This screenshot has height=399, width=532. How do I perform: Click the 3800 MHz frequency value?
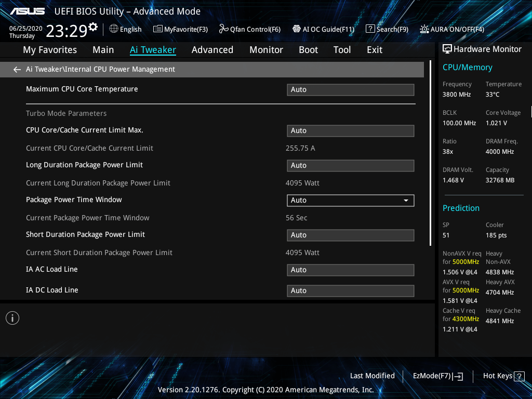coord(456,95)
